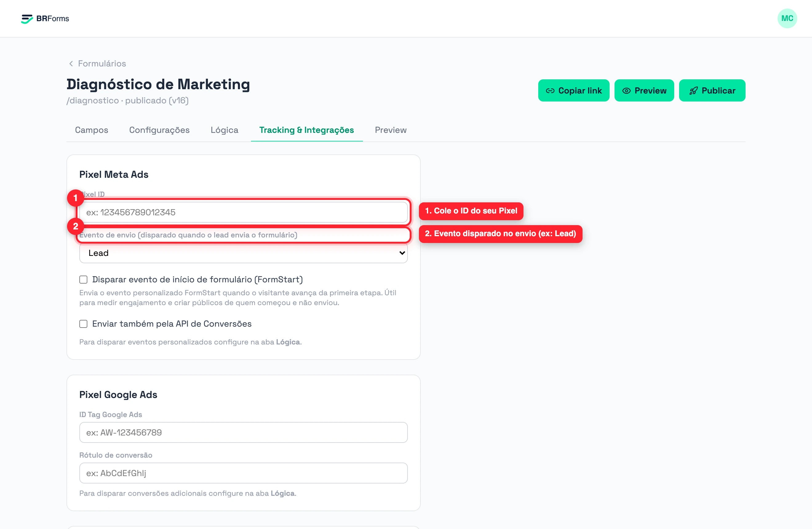Switch to the Lógica tab
Viewport: 812px width, 529px height.
pyautogui.click(x=225, y=130)
